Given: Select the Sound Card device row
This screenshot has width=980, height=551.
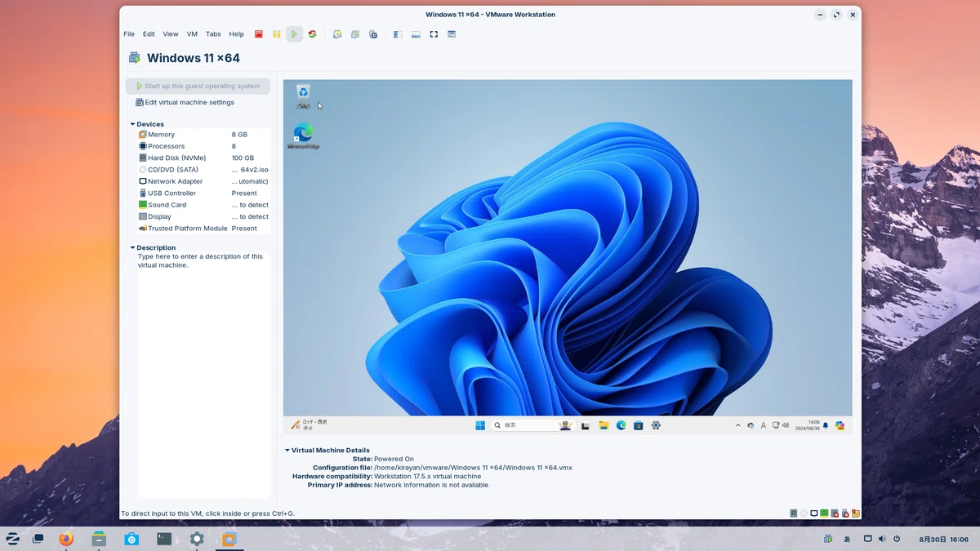Looking at the screenshot, I should point(203,205).
